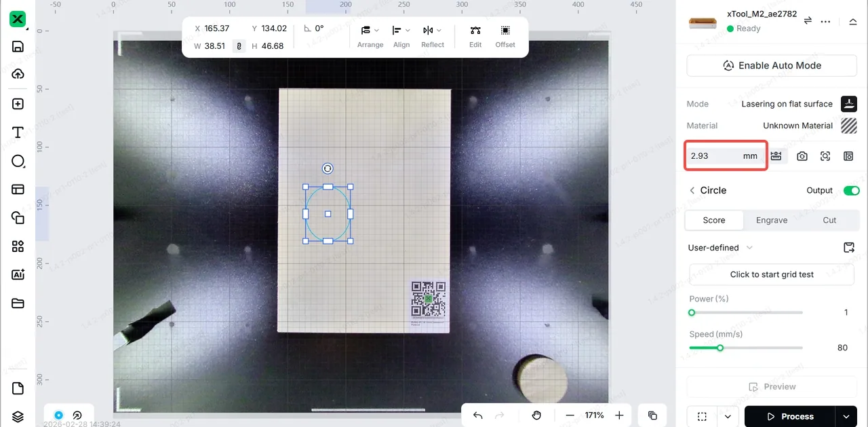Toggle the aspect ratio lock
Viewport: 868px width, 427px height.
(x=239, y=46)
